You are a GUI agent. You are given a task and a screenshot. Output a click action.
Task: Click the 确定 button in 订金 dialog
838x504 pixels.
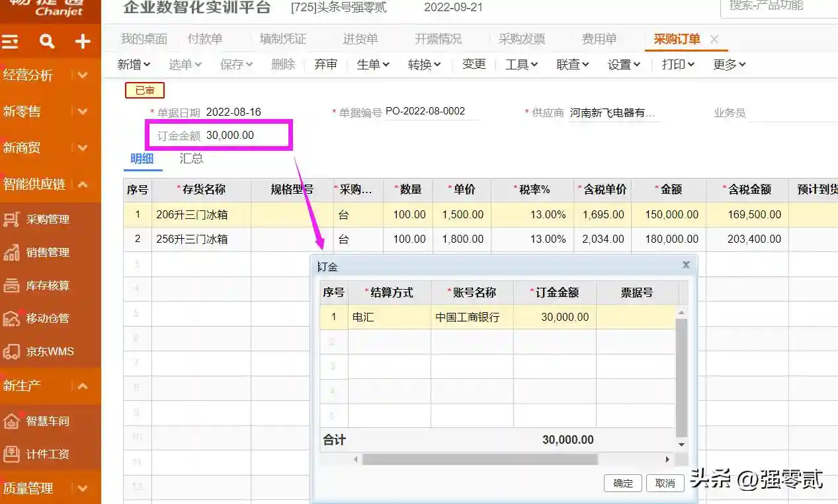(x=622, y=483)
